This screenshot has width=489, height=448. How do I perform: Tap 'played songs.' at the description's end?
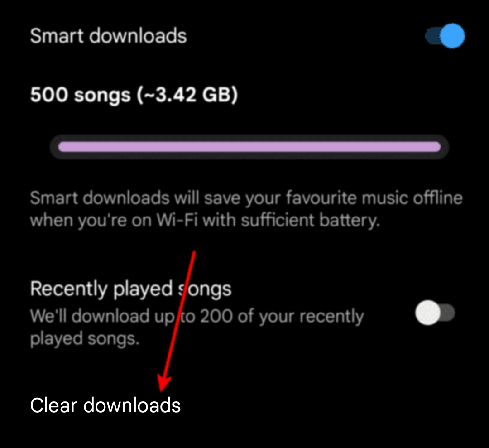click(85, 339)
